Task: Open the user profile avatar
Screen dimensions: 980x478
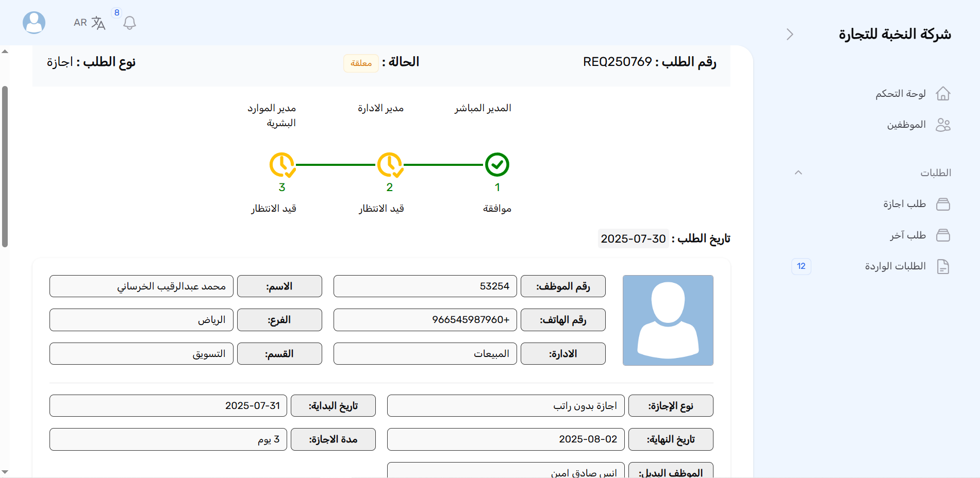Action: tap(34, 23)
